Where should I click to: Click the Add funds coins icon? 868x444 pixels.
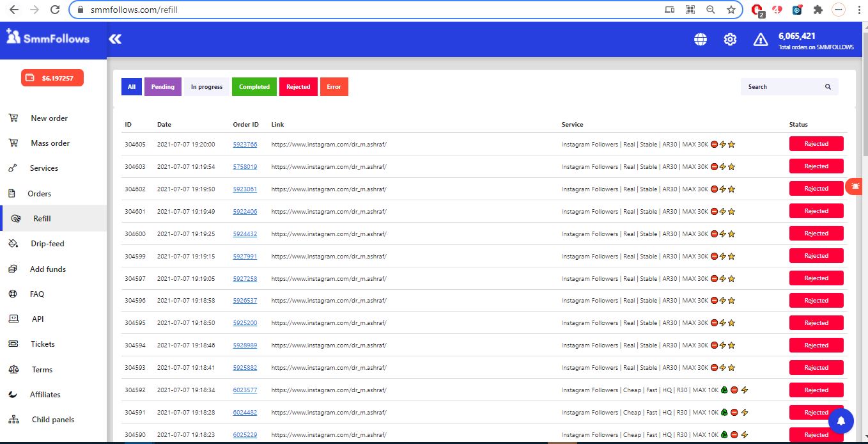click(13, 269)
